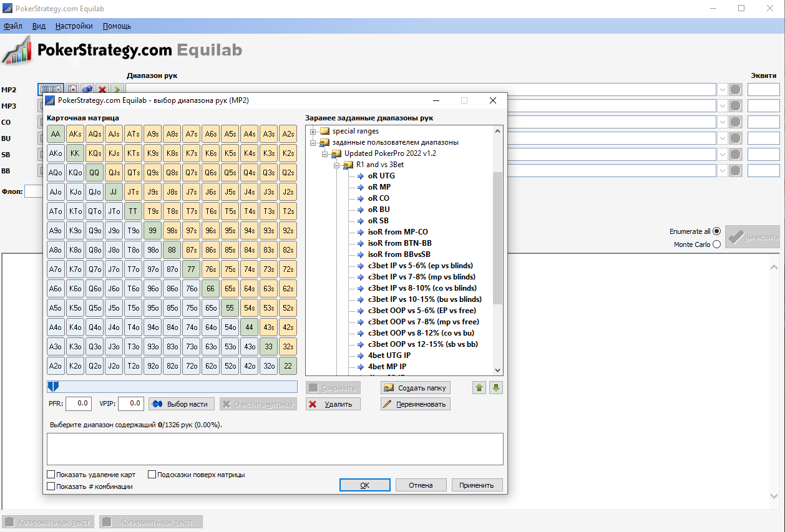This screenshot has width=785, height=532.
Task: Select the AKs cell in the card matrix
Action: pyautogui.click(x=75, y=134)
